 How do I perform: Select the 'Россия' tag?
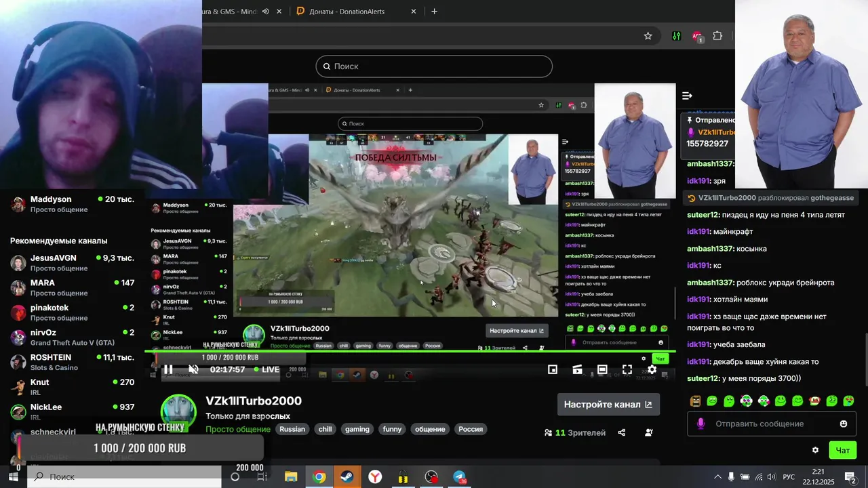pyautogui.click(x=471, y=429)
